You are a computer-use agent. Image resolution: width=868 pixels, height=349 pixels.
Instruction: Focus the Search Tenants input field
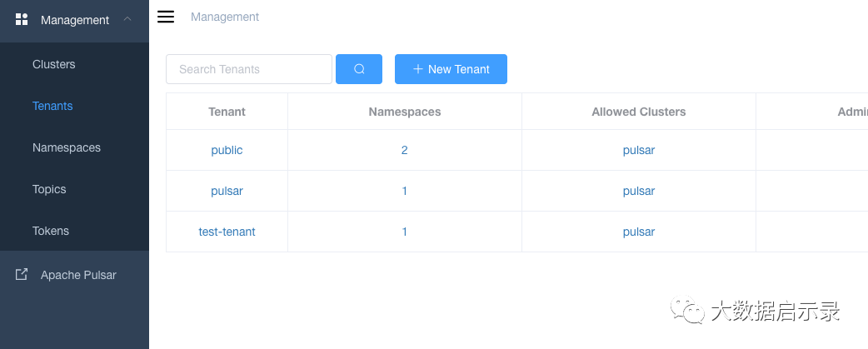click(248, 69)
